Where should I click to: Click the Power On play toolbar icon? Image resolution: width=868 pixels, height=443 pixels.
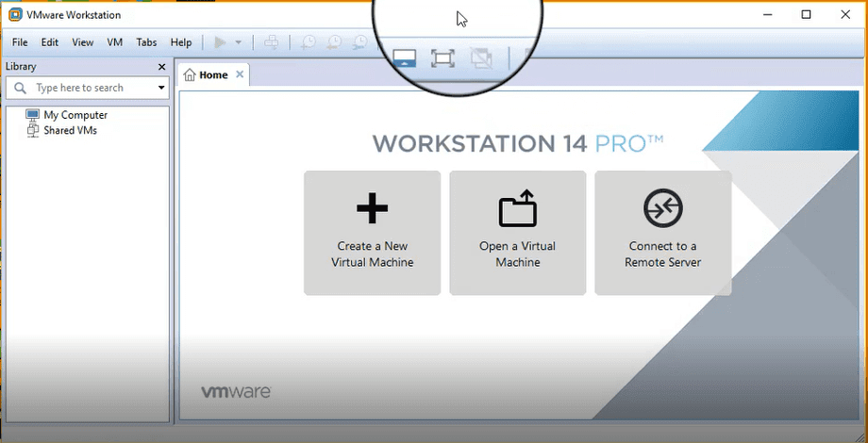[220, 42]
